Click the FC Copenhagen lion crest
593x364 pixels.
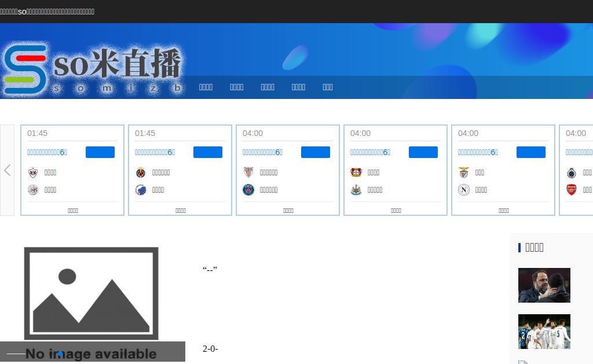141,190
